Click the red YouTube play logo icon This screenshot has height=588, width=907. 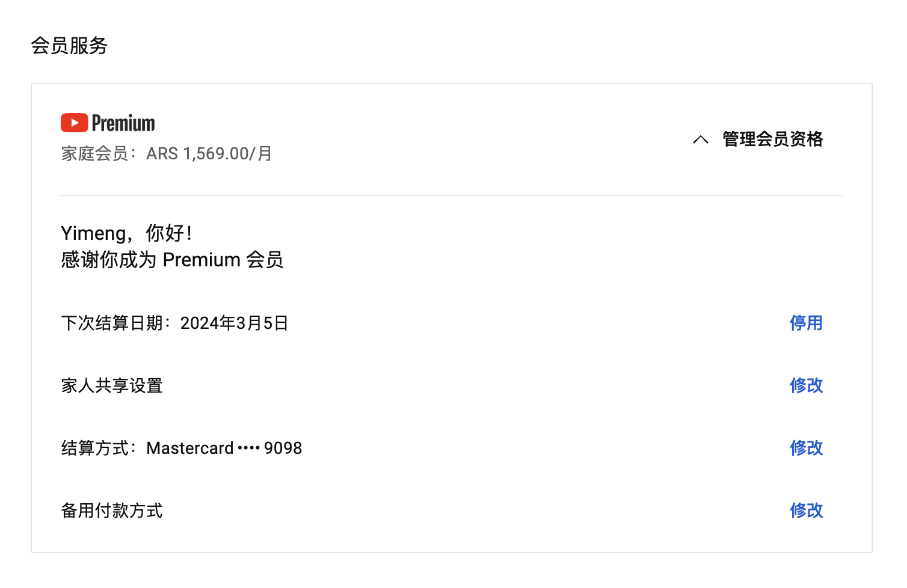coord(74,123)
